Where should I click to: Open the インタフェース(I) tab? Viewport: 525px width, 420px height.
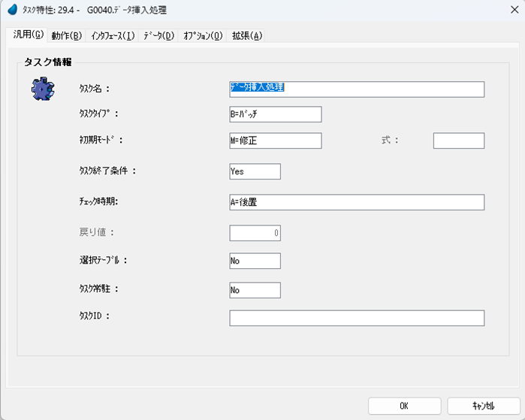[x=113, y=36]
